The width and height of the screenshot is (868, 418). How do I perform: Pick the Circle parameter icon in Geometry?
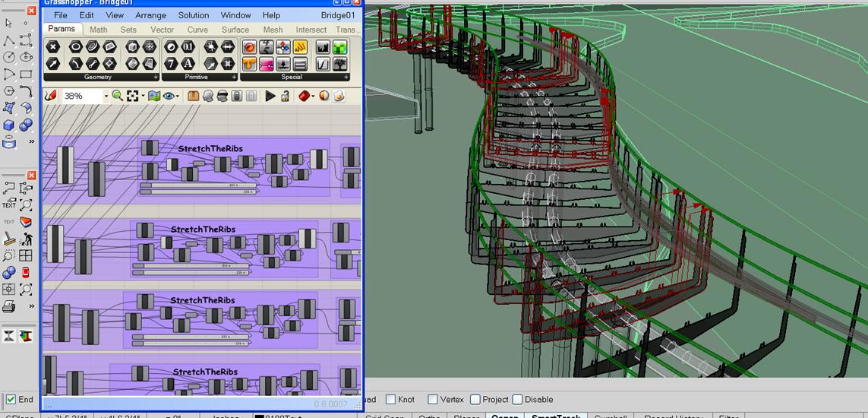(75, 47)
